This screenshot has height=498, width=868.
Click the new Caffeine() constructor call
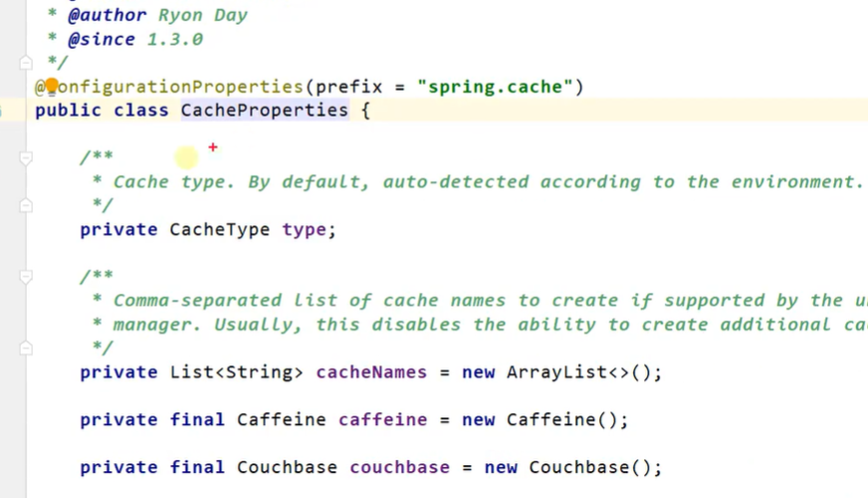pyautogui.click(x=540, y=419)
